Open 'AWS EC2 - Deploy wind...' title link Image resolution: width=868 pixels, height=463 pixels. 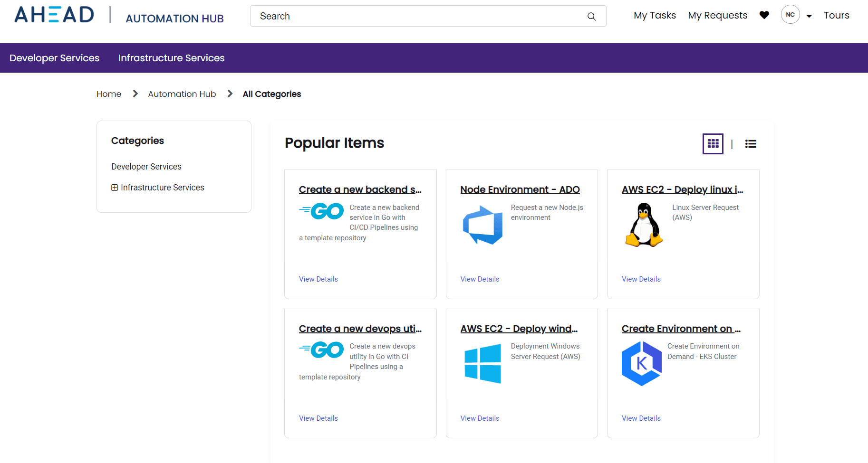pyautogui.click(x=519, y=329)
